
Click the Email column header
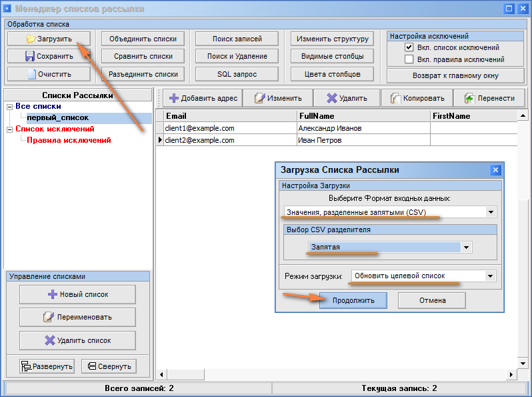(x=231, y=116)
